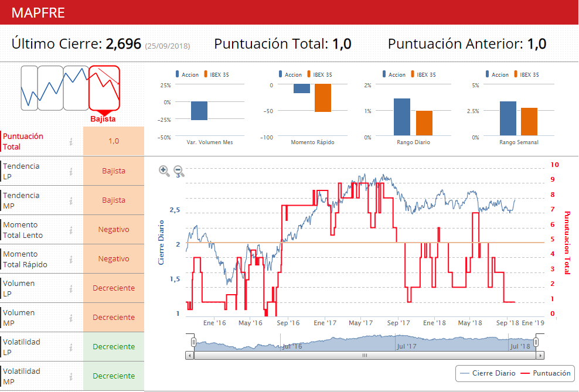This screenshot has height=392, width=579.
Task: Click the blue Accion Momento Rápido bar
Action: 302,88
